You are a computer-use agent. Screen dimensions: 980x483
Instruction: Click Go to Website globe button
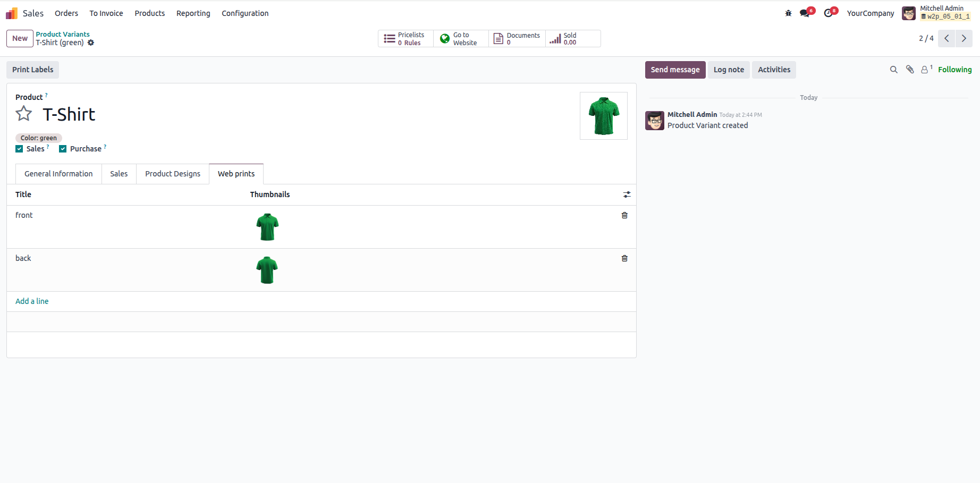(x=461, y=39)
